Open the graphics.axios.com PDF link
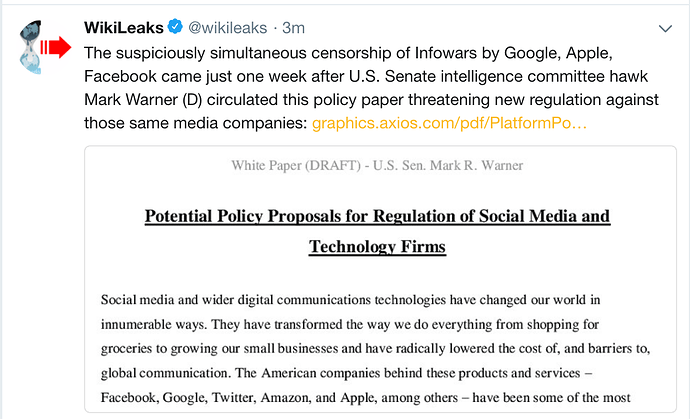 449,124
